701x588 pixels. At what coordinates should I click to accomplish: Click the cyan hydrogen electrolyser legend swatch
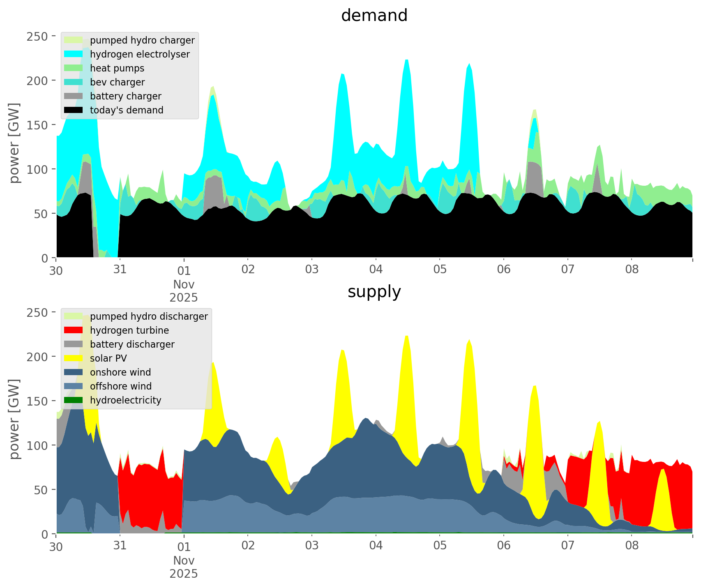74,54
